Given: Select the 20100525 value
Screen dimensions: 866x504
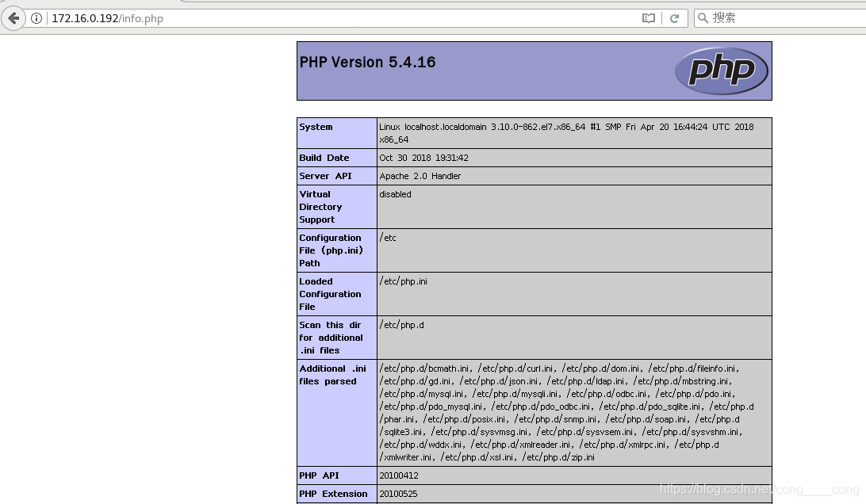Looking at the screenshot, I should tap(399, 494).
